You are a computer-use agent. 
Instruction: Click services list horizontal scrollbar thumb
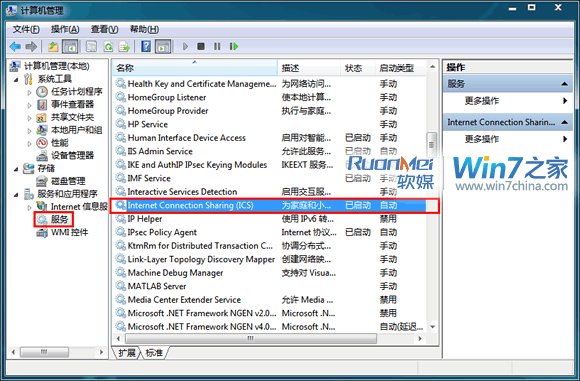point(251,338)
